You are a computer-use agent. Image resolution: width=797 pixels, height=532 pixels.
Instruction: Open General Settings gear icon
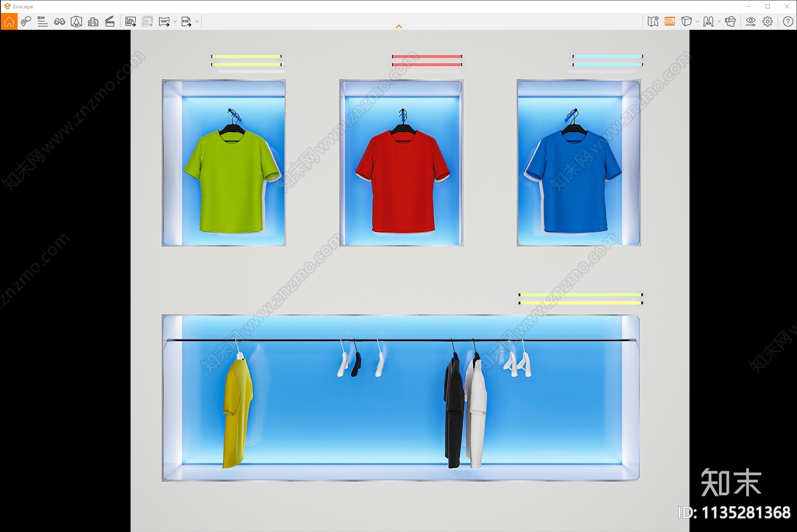[x=768, y=21]
